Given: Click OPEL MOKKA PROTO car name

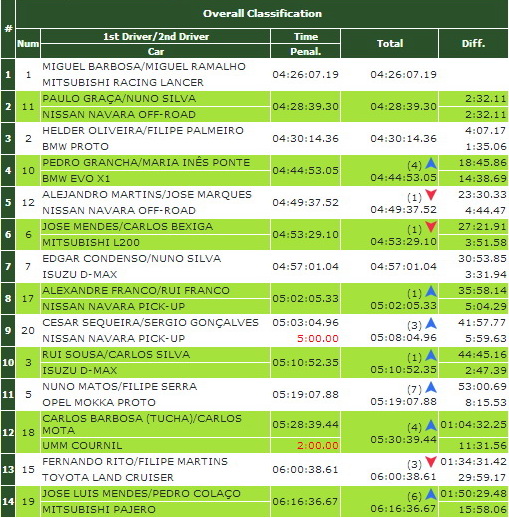Looking at the screenshot, I should point(99,402).
